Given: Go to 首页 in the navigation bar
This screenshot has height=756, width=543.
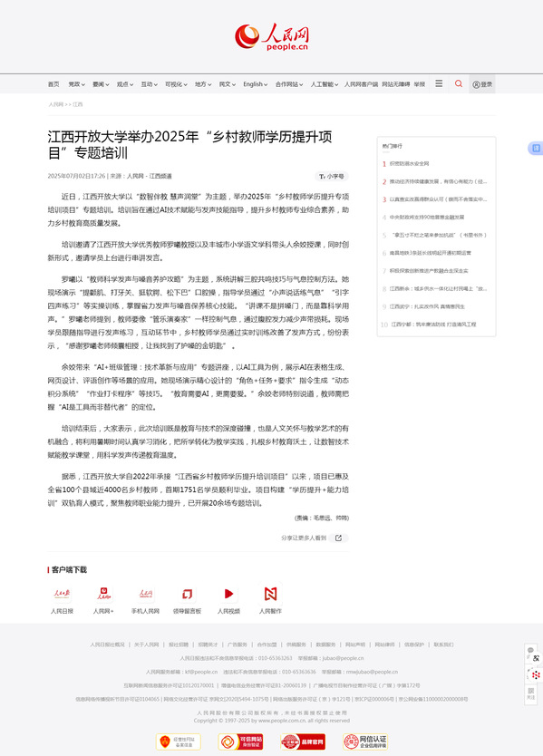Looking at the screenshot, I should (53, 84).
